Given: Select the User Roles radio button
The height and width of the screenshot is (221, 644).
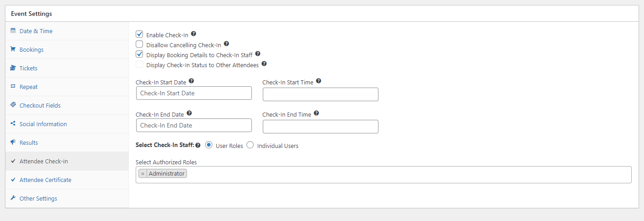Looking at the screenshot, I should point(209,145).
